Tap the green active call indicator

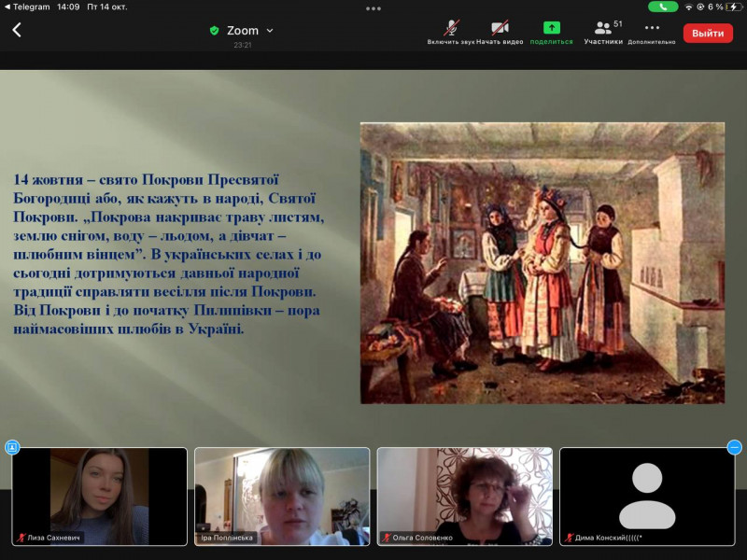click(663, 7)
